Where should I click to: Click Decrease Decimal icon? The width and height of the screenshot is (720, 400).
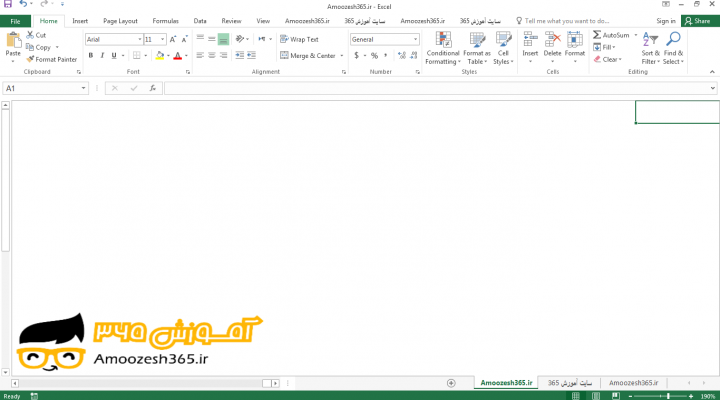pyautogui.click(x=414, y=56)
